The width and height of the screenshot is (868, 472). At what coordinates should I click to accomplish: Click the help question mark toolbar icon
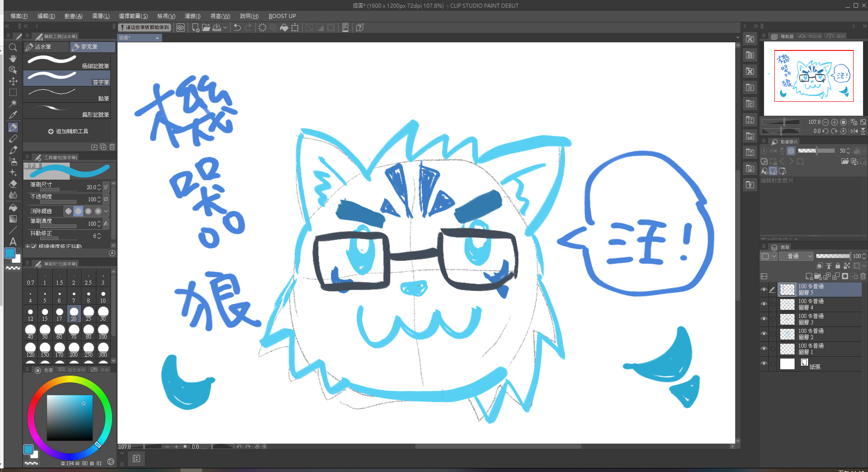click(x=360, y=27)
